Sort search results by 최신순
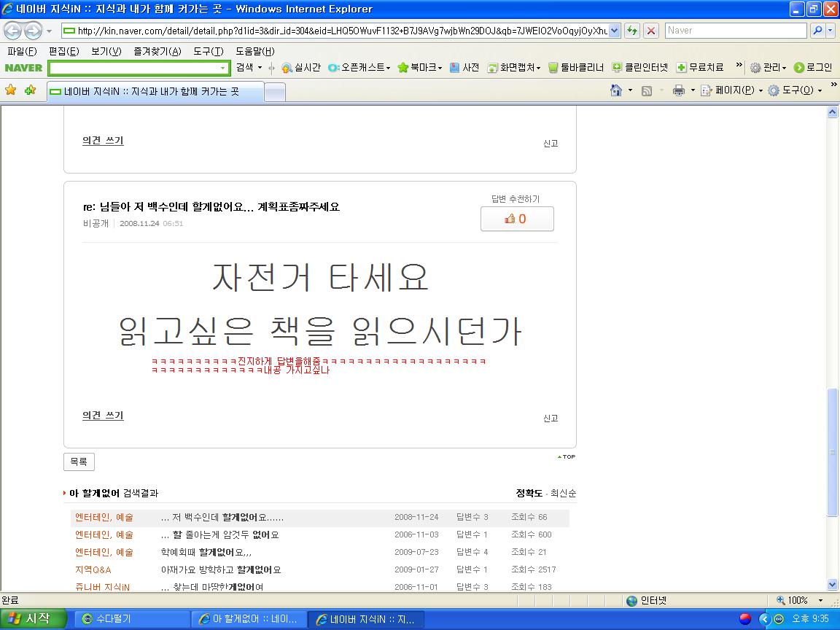Image resolution: width=840 pixels, height=630 pixels. (563, 493)
